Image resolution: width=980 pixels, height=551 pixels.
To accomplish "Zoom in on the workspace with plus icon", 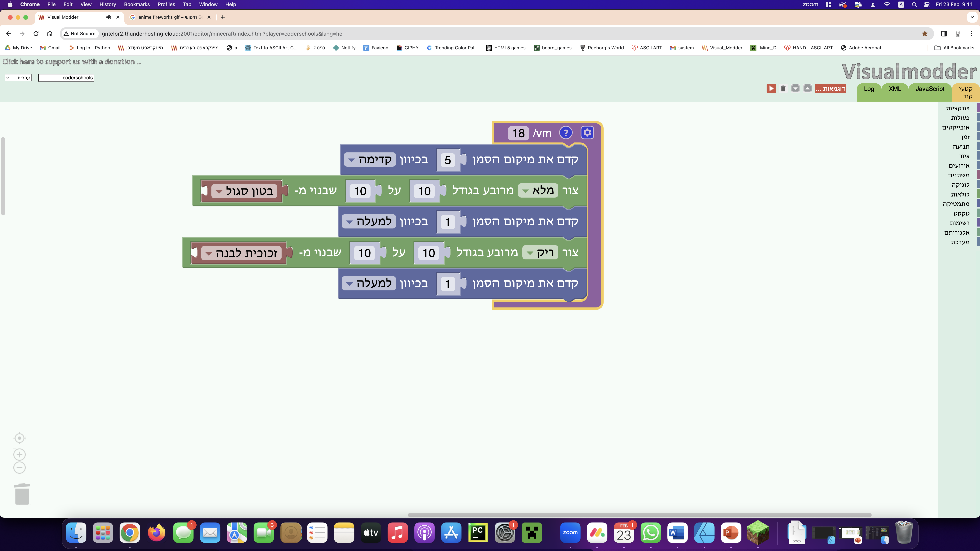I will coord(19,454).
